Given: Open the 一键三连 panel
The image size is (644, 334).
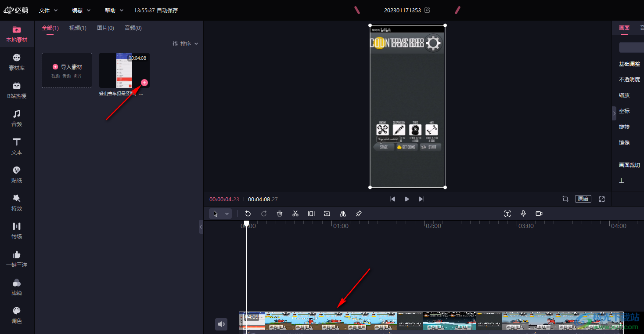Looking at the screenshot, I should point(17,259).
